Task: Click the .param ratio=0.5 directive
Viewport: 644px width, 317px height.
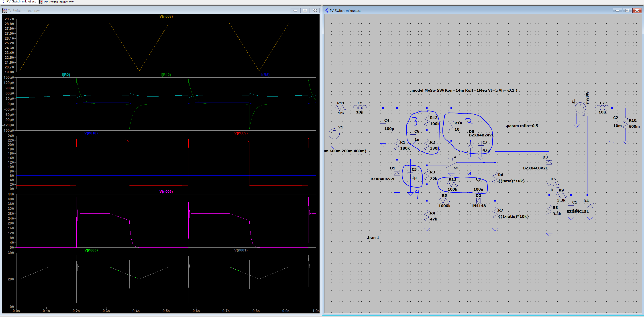Action: coord(522,126)
